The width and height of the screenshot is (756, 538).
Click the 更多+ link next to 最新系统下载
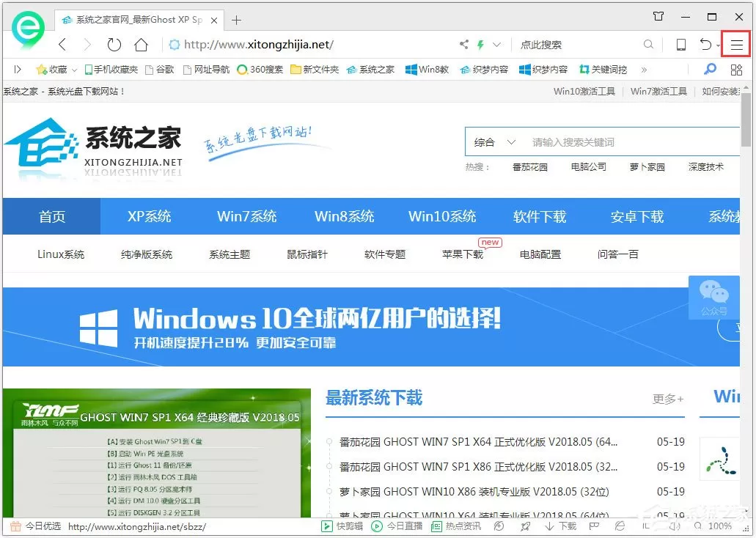tap(668, 399)
